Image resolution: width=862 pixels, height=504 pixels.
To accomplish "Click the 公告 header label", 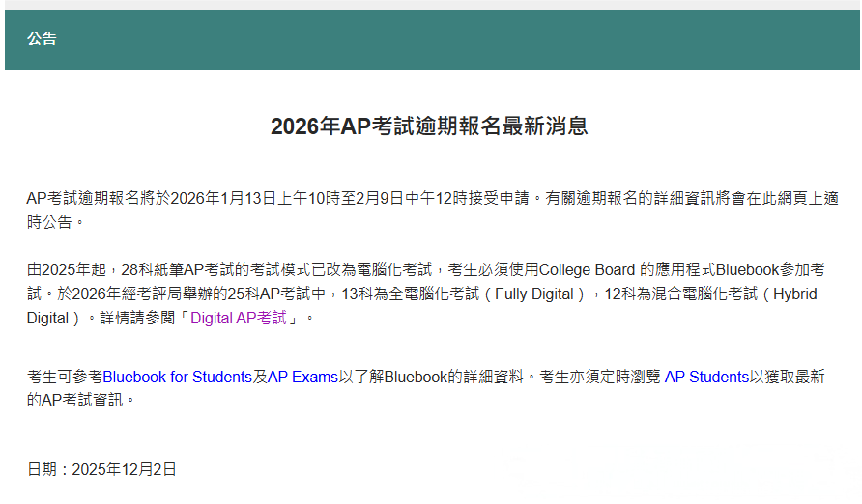I will pos(42,40).
